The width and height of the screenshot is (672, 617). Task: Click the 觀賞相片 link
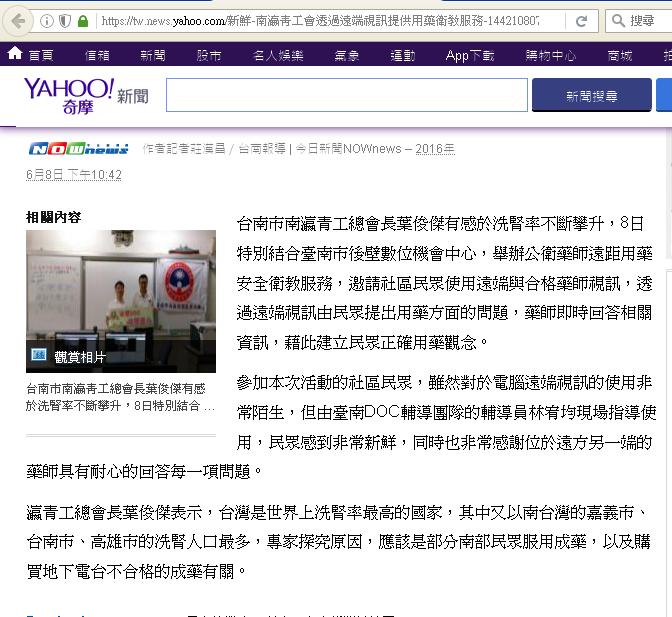coord(80,356)
